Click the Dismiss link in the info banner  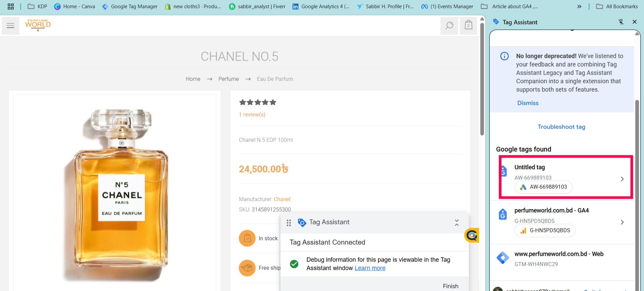pyautogui.click(x=528, y=103)
